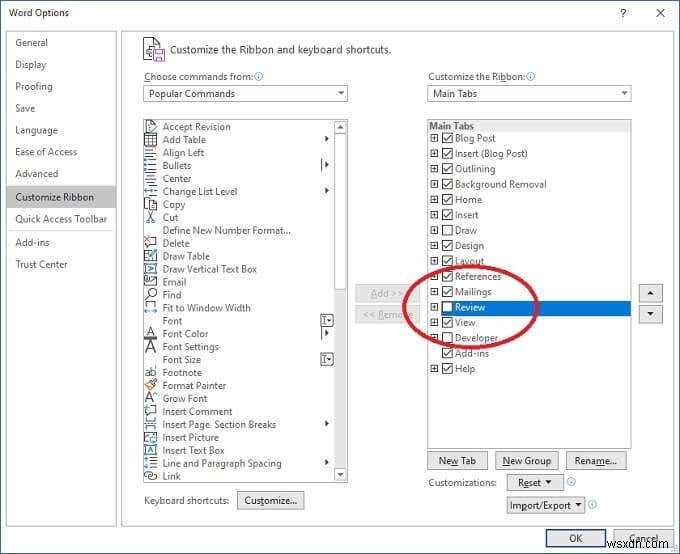Click the Font Settings icon

pyautogui.click(x=150, y=347)
